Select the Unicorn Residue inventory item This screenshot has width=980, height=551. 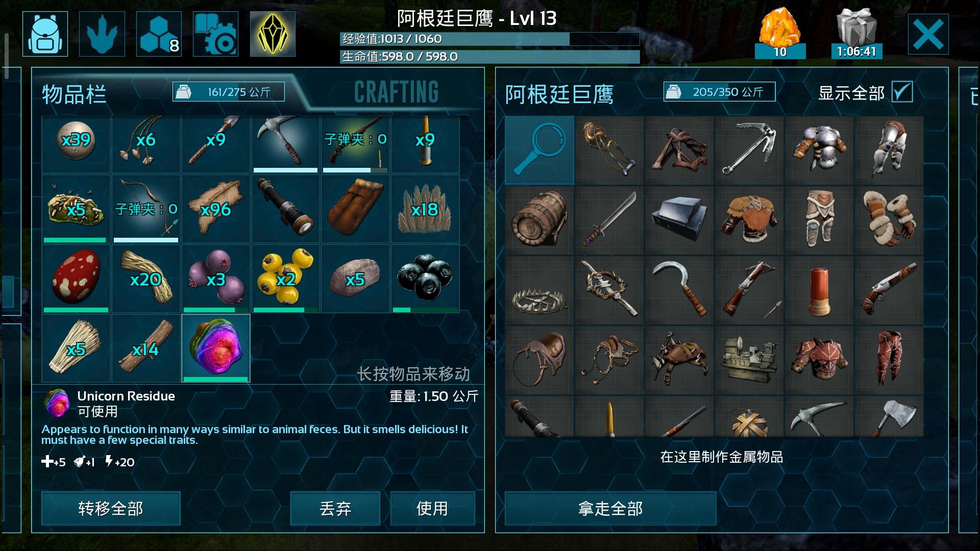pyautogui.click(x=216, y=348)
